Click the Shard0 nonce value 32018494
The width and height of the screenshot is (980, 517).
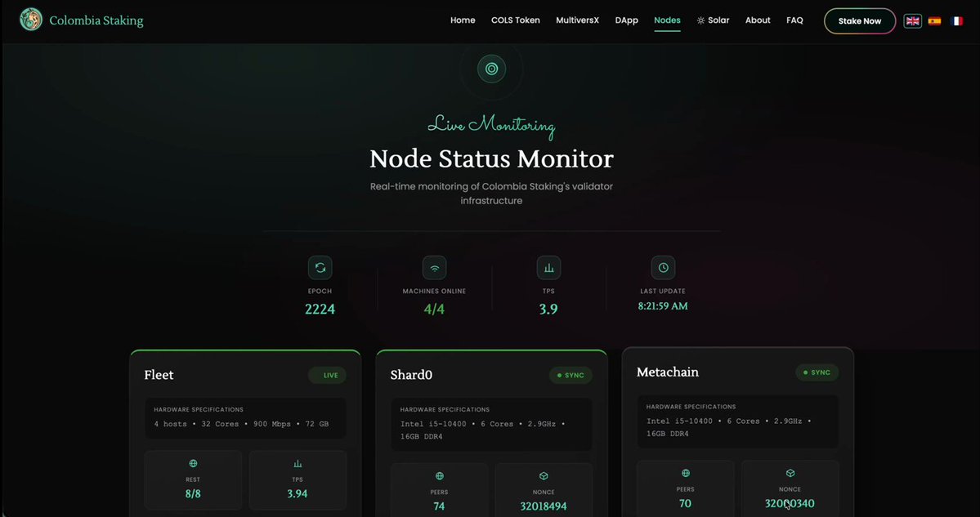pos(544,506)
